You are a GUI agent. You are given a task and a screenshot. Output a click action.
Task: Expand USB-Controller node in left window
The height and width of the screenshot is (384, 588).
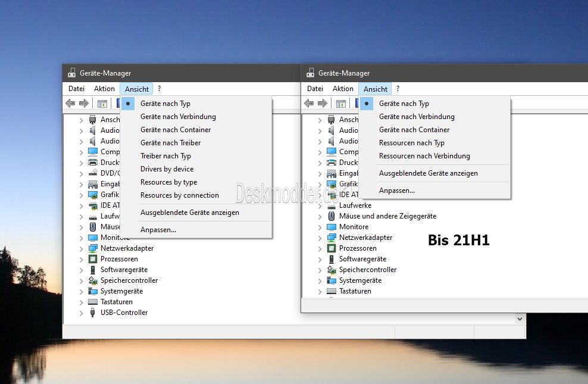(81, 313)
